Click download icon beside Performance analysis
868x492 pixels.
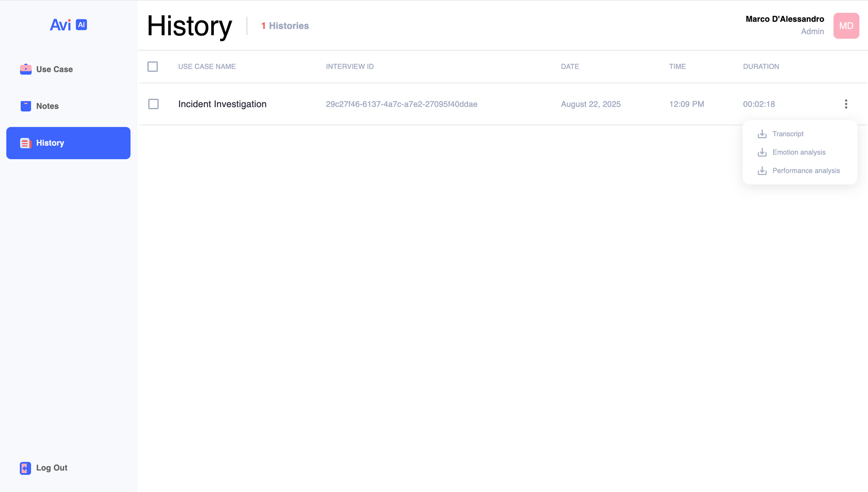pos(762,171)
